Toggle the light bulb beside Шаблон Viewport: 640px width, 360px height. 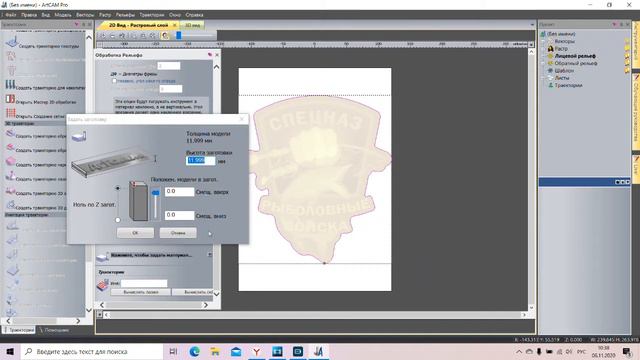[x=627, y=71]
